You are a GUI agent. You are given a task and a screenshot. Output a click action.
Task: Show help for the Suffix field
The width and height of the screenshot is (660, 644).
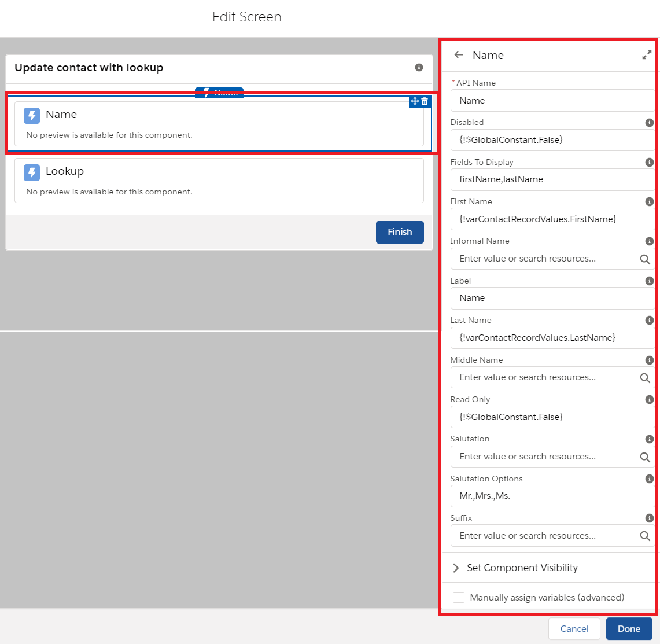(650, 518)
